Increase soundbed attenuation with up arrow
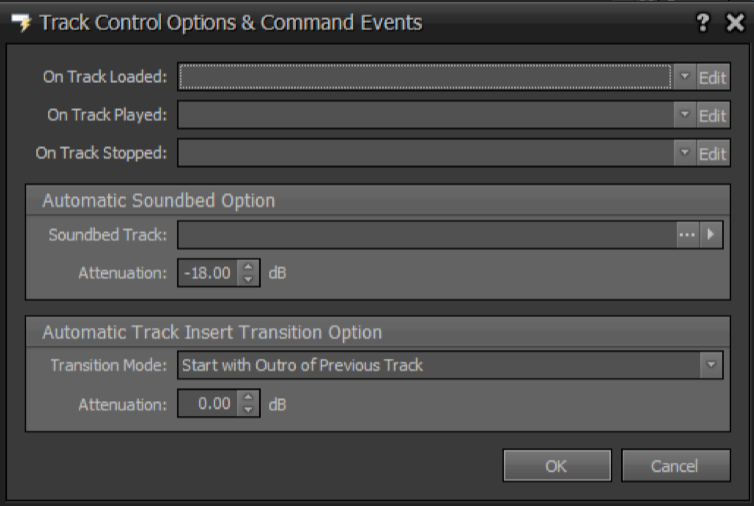754x506 pixels. click(249, 266)
